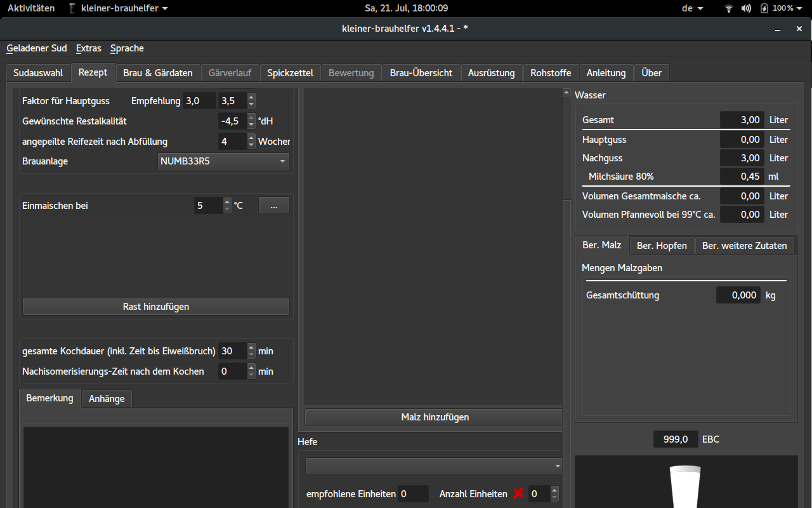Screen dimensions: 812x508
Task: Open the keyboard layout 'de' selector
Action: [x=692, y=8]
